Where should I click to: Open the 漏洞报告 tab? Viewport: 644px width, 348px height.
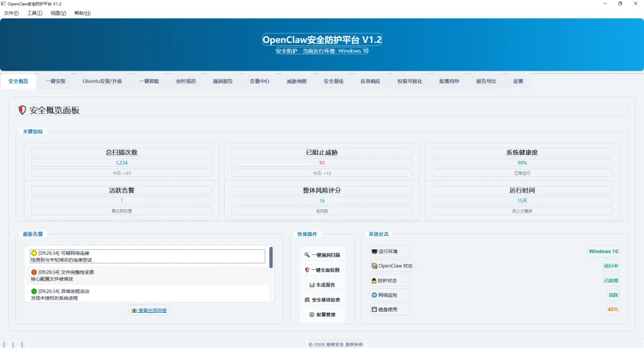pyautogui.click(x=222, y=81)
